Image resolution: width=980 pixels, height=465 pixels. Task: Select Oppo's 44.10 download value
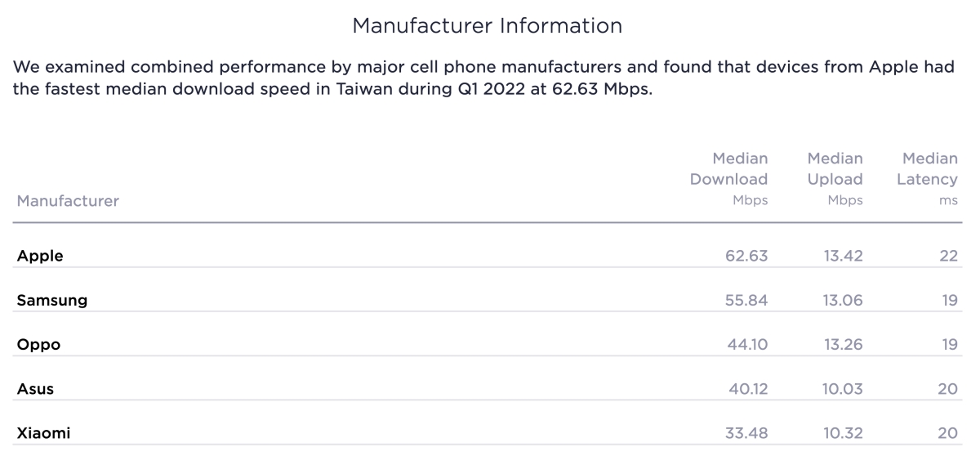click(x=747, y=344)
